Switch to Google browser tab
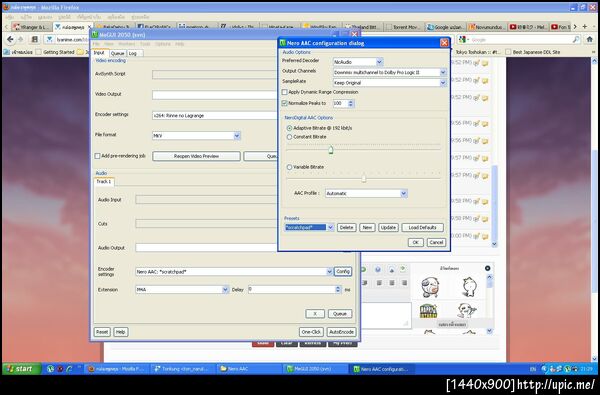Image resolution: width=600 pixels, height=395 pixels. coord(445,27)
